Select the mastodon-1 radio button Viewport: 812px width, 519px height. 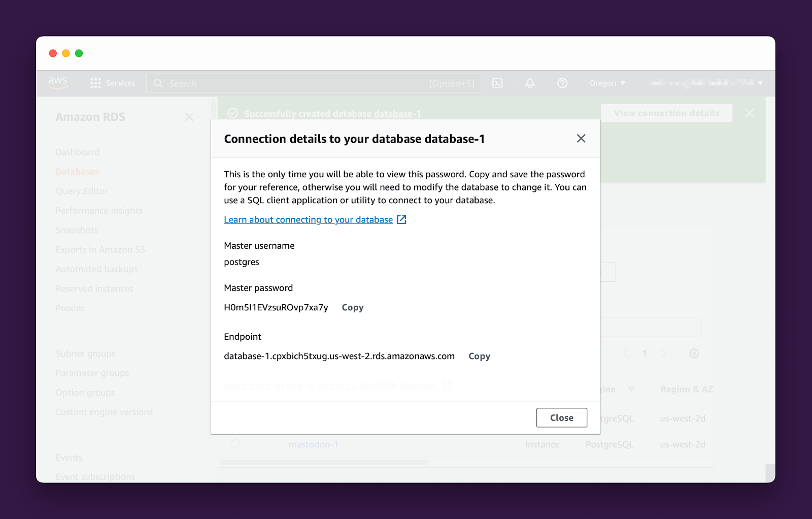235,444
